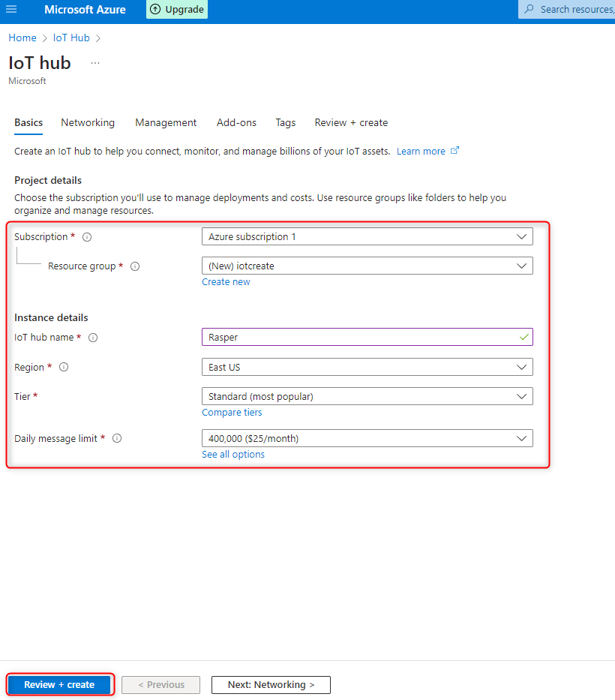The image size is (615, 700).
Task: Switch to the Basics tab
Action: coord(28,123)
